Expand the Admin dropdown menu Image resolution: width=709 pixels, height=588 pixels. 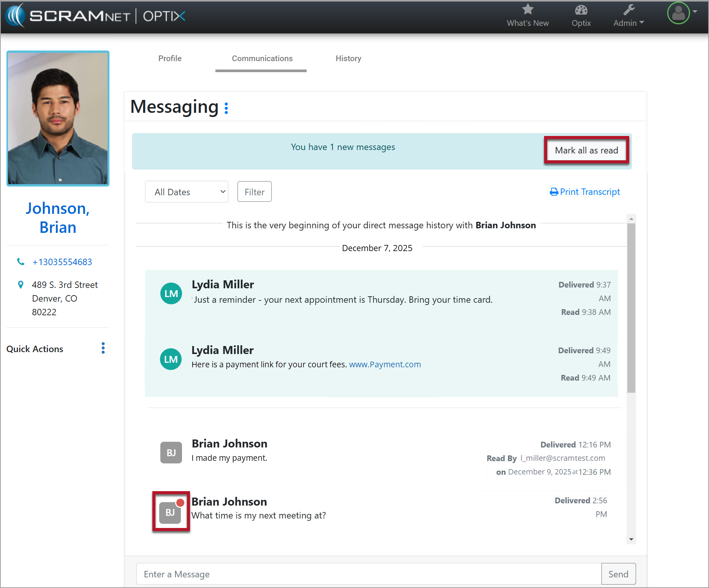click(628, 23)
